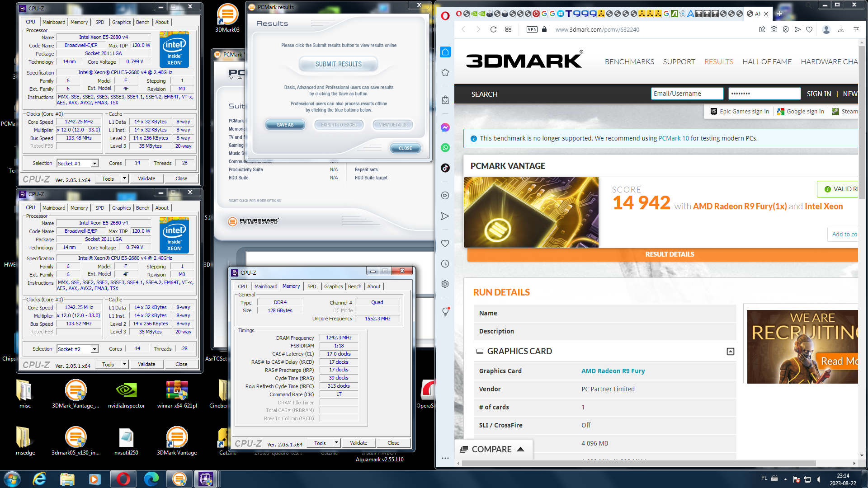The image size is (868, 488).
Task: Open the Windows Start button
Action: point(12,479)
